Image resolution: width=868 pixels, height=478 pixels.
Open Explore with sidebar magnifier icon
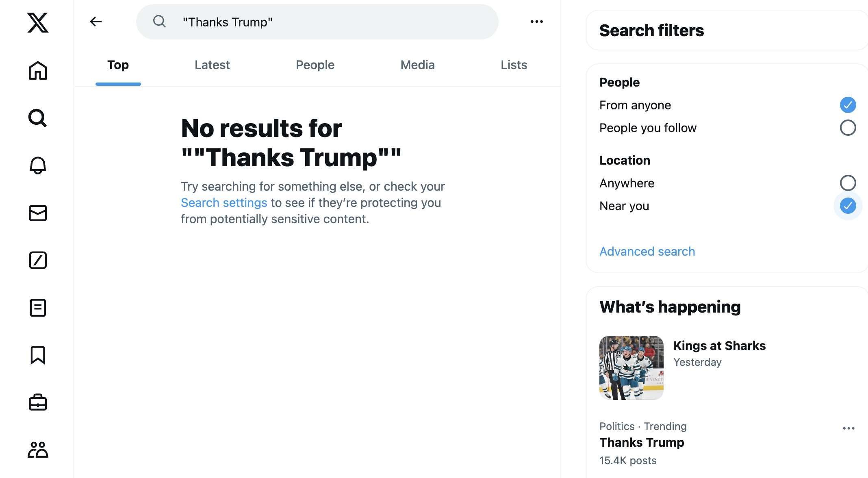pyautogui.click(x=38, y=118)
